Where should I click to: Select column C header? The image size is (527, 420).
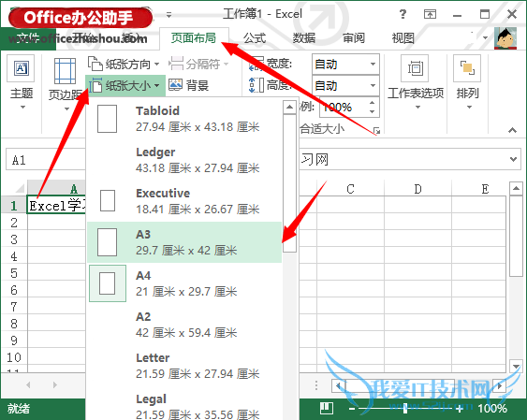point(350,189)
